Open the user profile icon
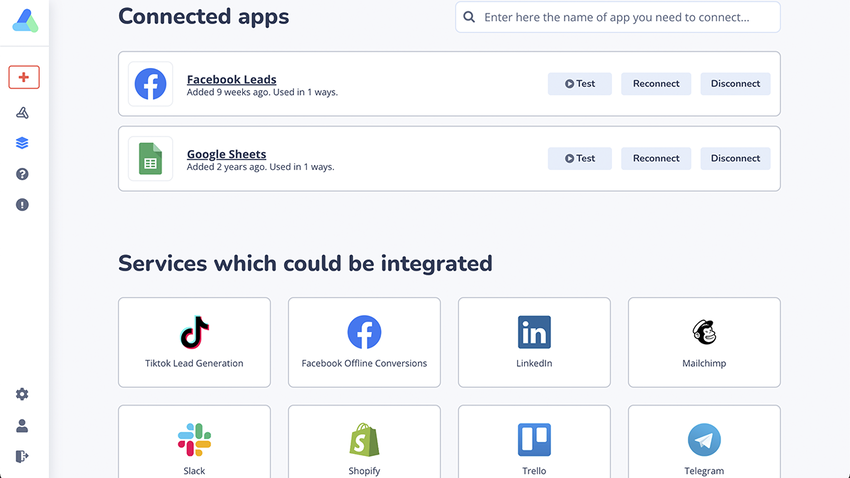850x478 pixels. click(x=22, y=426)
